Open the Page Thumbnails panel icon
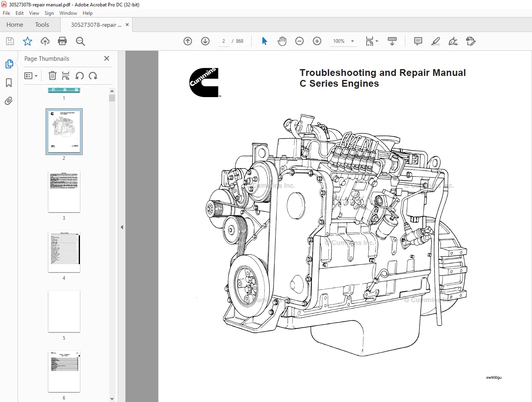532x402 pixels. tap(9, 64)
